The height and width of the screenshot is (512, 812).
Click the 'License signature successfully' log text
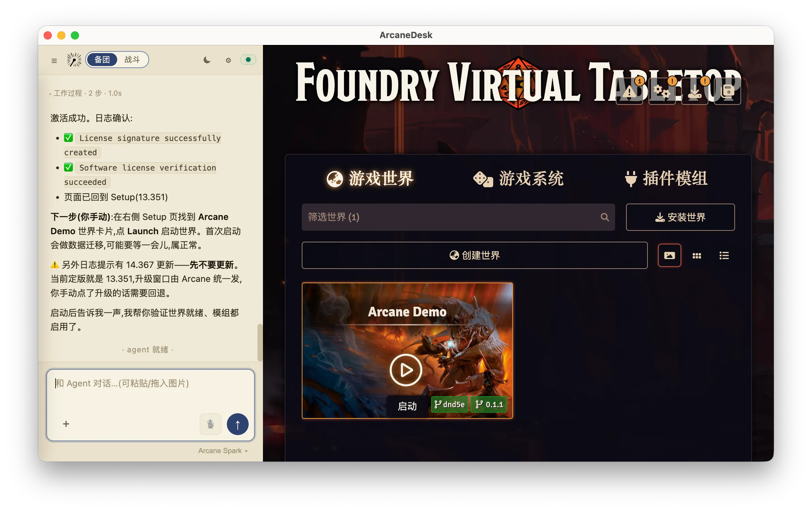(150, 138)
